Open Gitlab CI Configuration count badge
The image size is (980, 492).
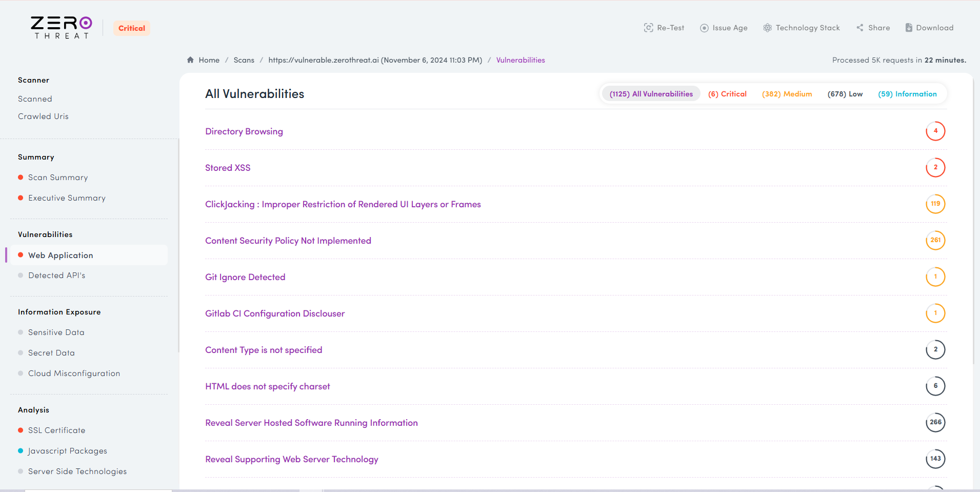[935, 313]
